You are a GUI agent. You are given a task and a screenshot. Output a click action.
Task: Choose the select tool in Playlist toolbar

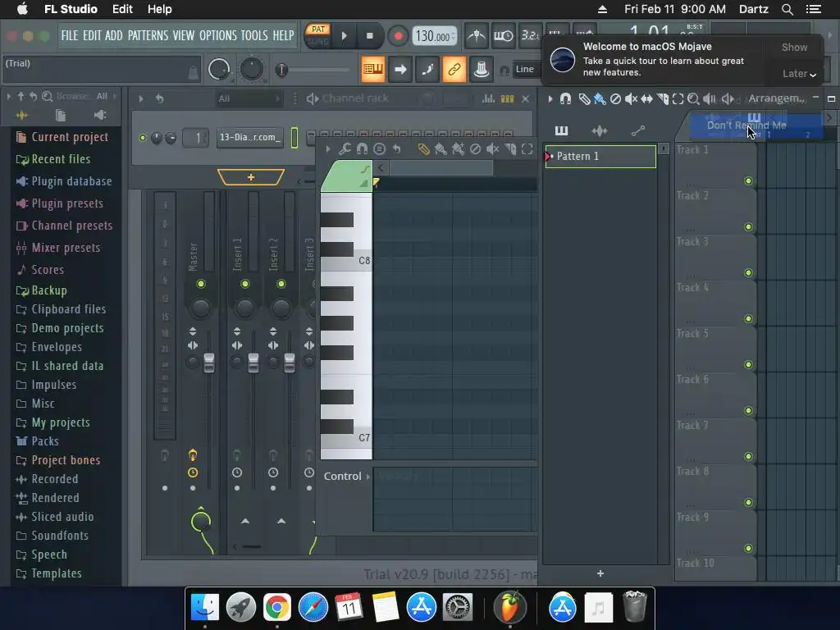678,98
